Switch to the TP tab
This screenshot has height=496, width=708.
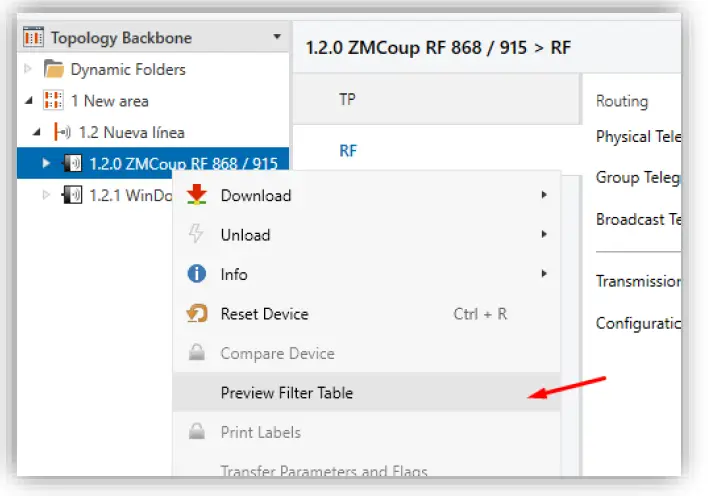pos(348,100)
